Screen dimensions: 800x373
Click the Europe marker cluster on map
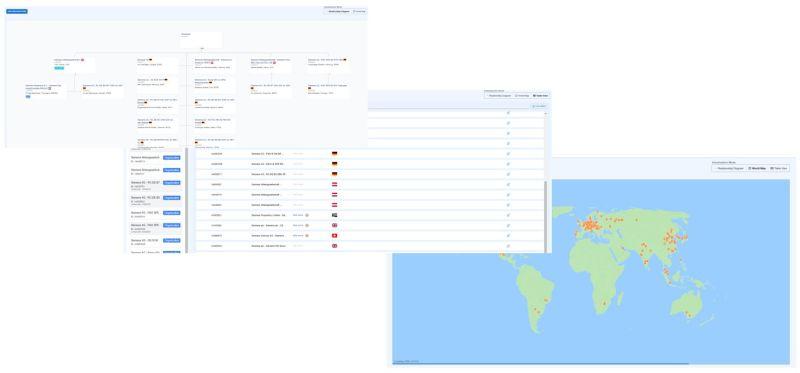coord(592,225)
